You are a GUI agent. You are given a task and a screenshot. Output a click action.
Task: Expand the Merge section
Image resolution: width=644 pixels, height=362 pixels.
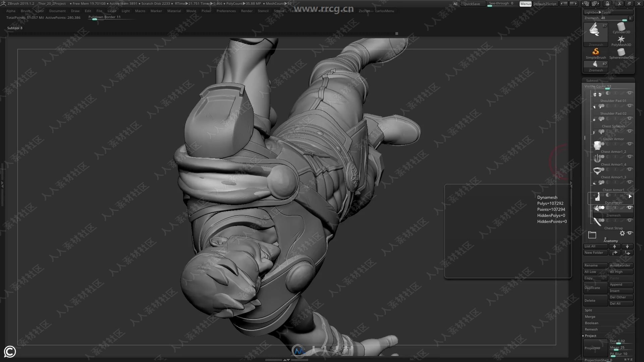tap(590, 317)
